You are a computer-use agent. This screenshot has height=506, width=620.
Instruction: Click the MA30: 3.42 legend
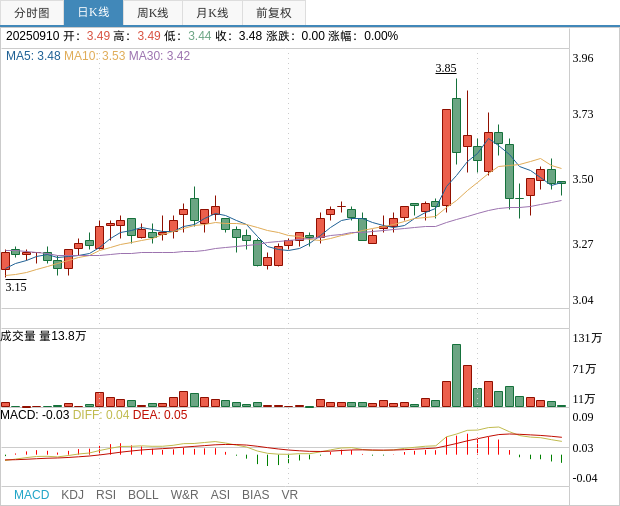click(160, 56)
